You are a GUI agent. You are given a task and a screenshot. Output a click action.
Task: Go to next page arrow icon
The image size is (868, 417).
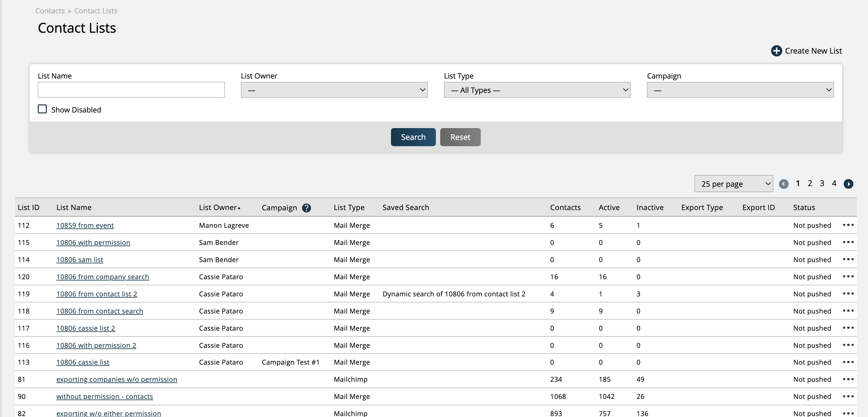(x=848, y=184)
